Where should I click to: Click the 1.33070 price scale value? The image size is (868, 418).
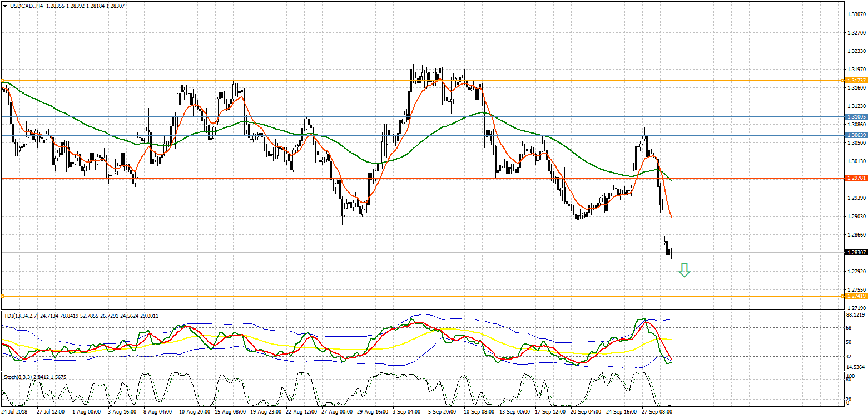(856, 14)
